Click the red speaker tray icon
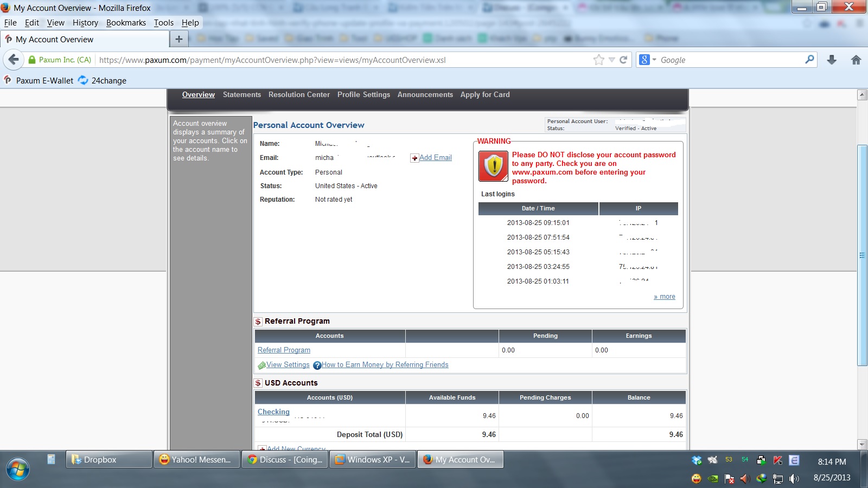 tap(745, 478)
